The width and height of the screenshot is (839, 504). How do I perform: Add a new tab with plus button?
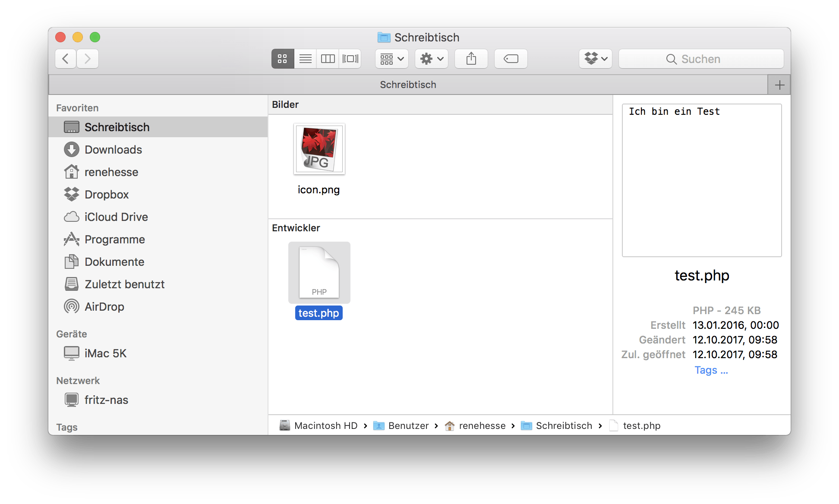click(x=779, y=85)
